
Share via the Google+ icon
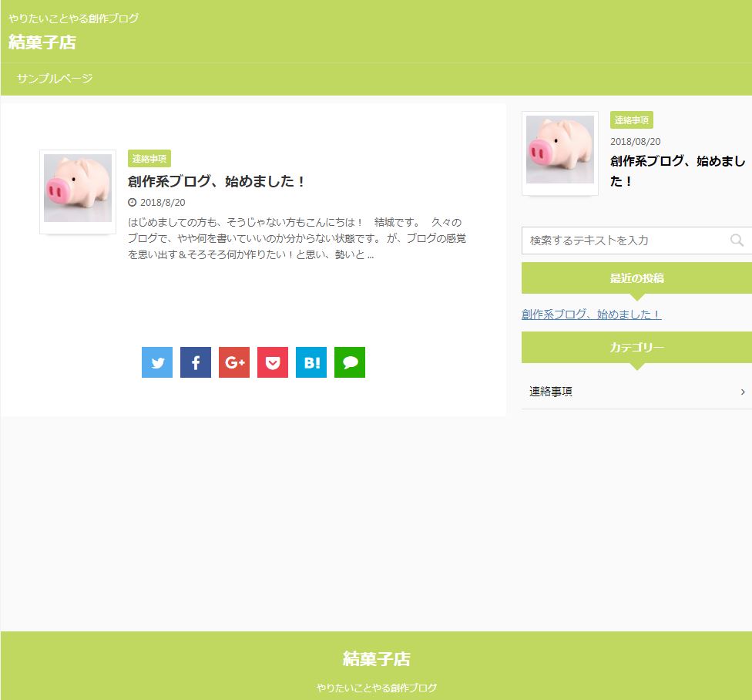(x=234, y=362)
